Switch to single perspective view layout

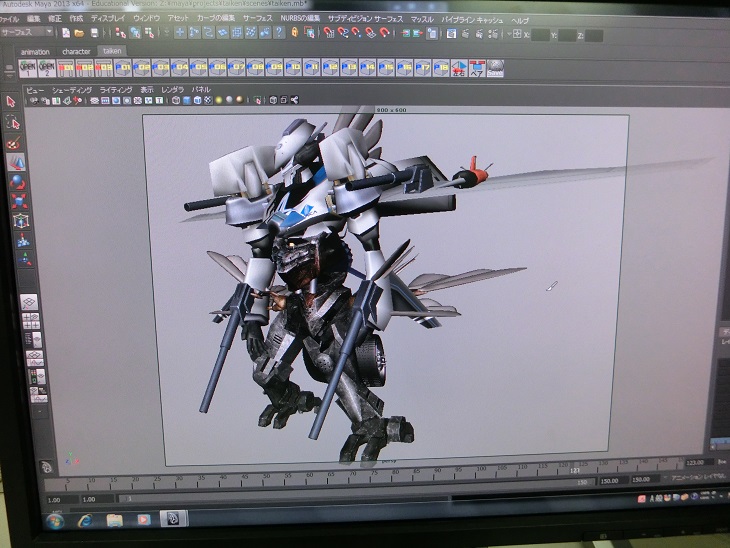coord(29,300)
